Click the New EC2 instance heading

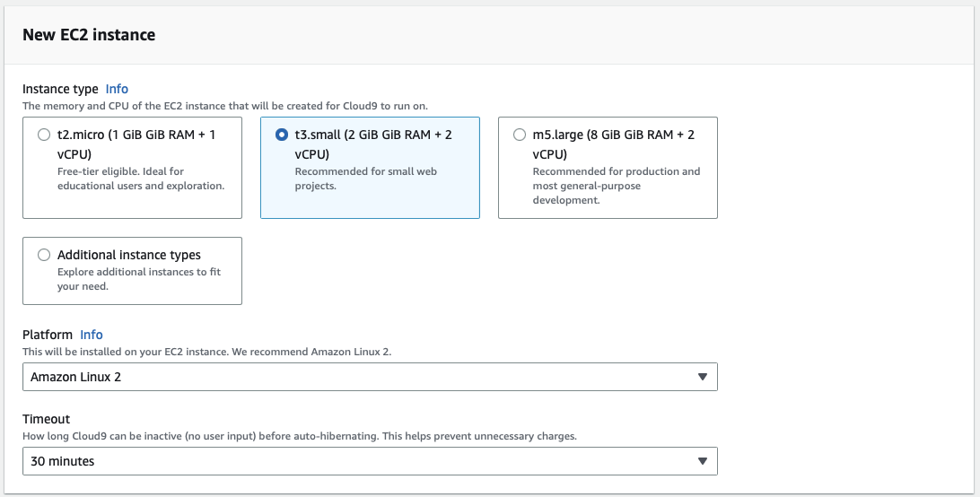tap(89, 35)
